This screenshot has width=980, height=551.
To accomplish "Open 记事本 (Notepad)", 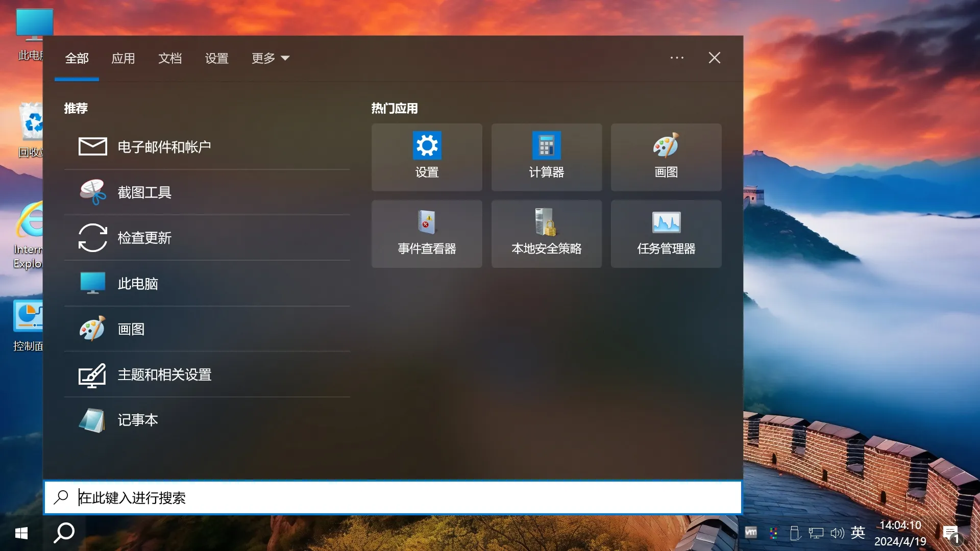I will (x=138, y=420).
